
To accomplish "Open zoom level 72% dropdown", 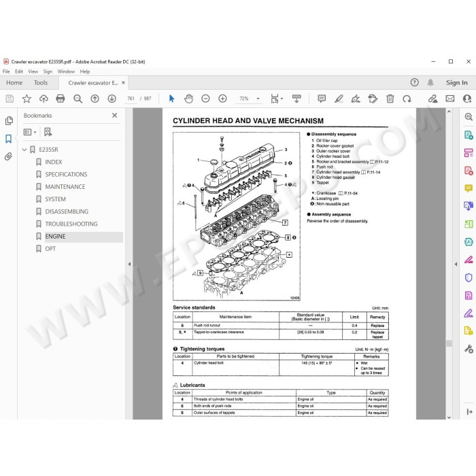I will point(258,99).
